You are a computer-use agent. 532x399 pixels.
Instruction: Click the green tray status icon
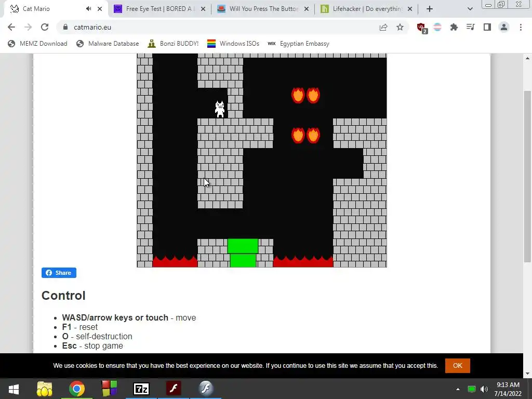pos(471,389)
